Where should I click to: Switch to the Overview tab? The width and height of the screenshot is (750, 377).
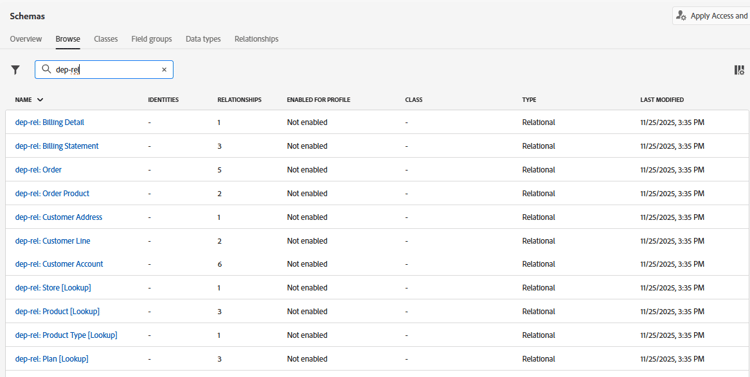click(26, 39)
